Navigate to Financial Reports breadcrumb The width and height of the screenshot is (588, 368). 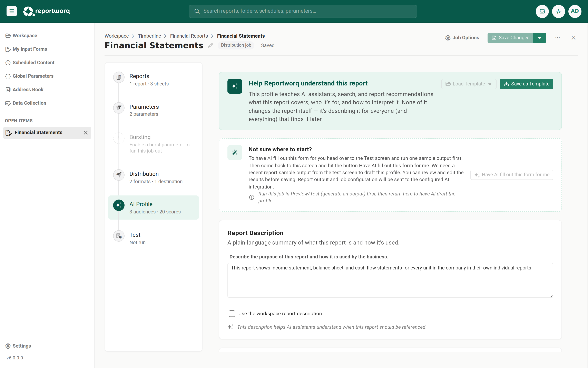click(x=189, y=36)
